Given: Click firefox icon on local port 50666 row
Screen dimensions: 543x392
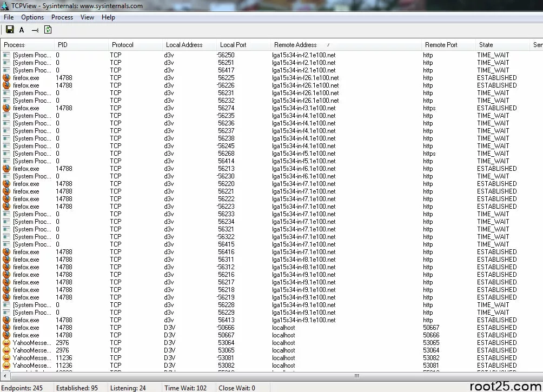Looking at the screenshot, I should click(6, 328).
